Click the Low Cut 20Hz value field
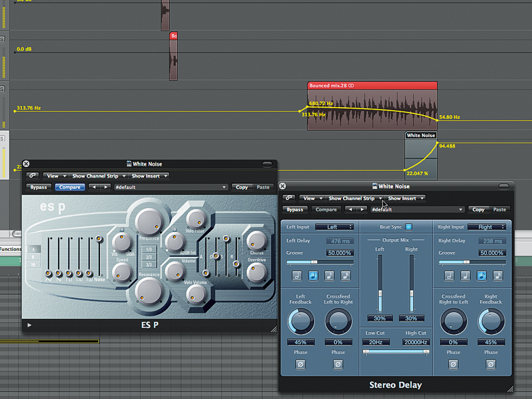The width and height of the screenshot is (532, 399). 376,342
